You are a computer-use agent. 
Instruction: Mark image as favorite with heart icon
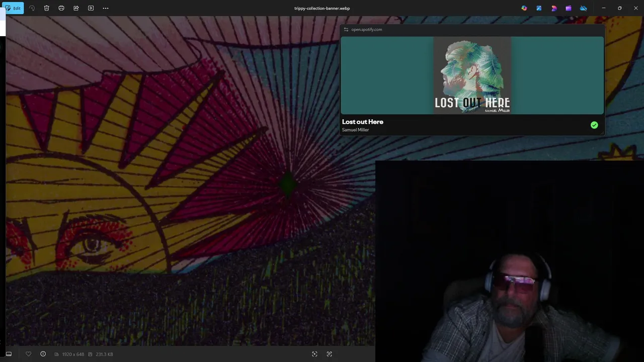(x=28, y=354)
